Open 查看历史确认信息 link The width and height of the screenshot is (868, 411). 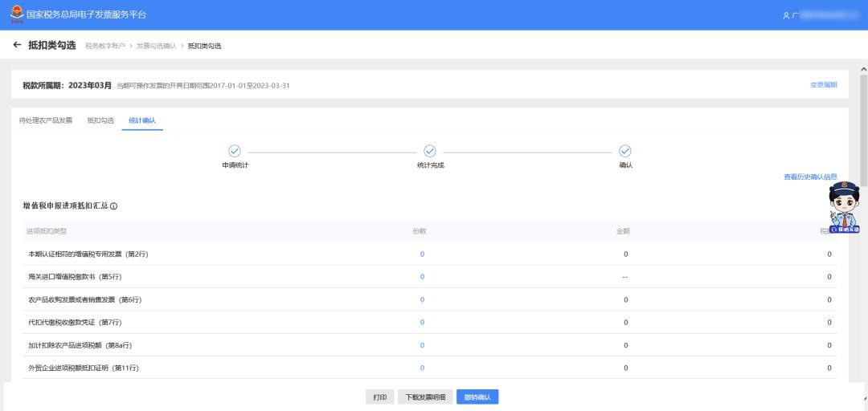810,177
